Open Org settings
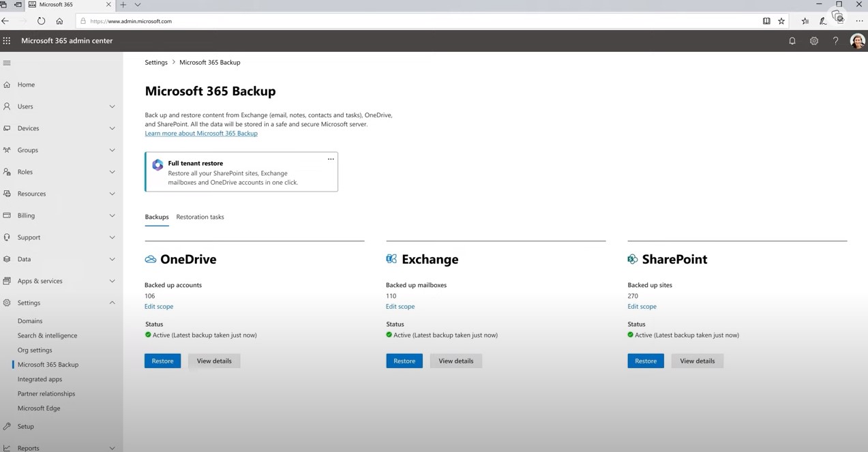The height and width of the screenshot is (452, 868). click(x=35, y=350)
